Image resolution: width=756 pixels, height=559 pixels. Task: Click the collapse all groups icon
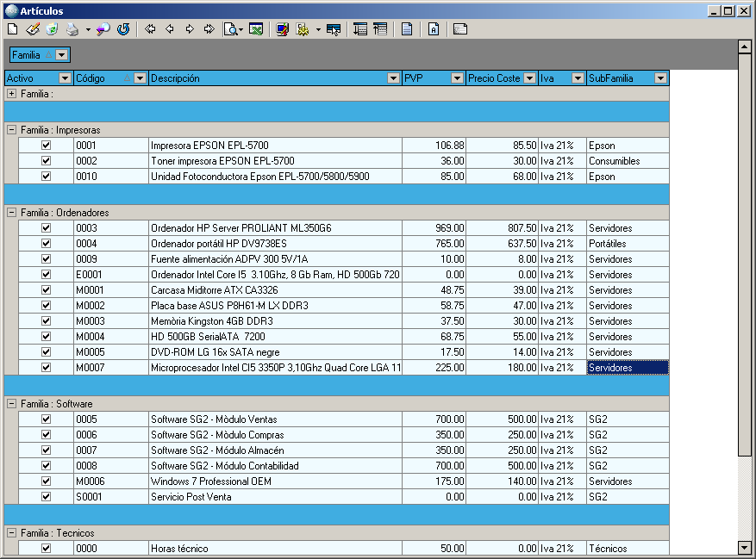[x=380, y=29]
